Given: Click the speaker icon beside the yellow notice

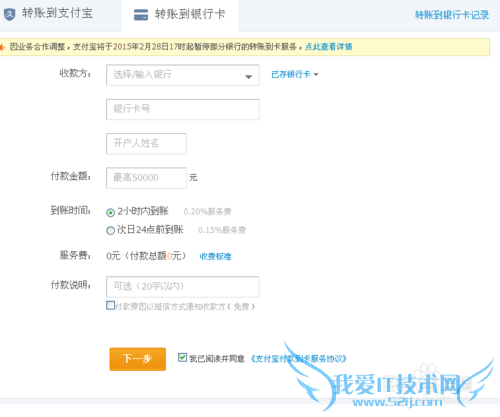Looking at the screenshot, I should tap(2, 47).
